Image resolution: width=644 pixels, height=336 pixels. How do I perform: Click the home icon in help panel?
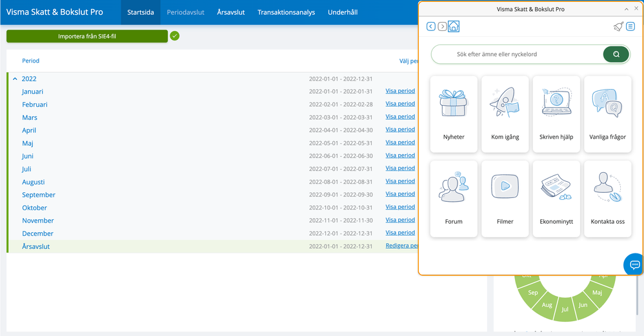[x=454, y=26]
